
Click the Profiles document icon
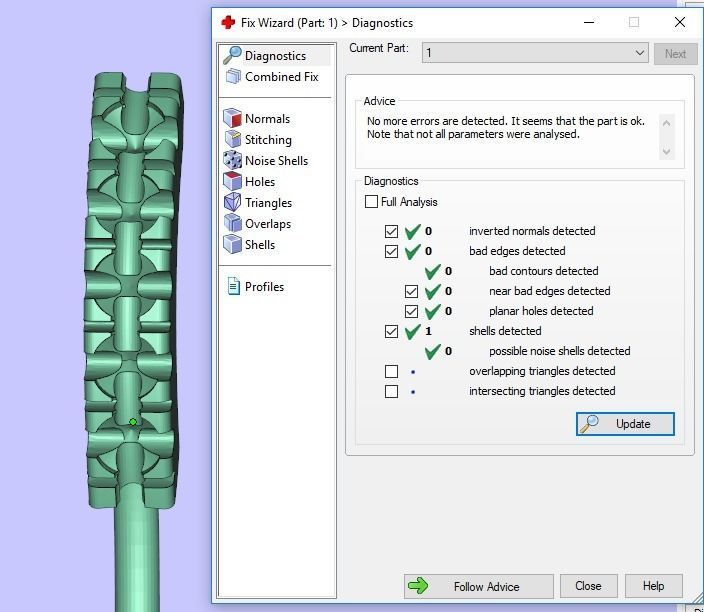point(233,286)
